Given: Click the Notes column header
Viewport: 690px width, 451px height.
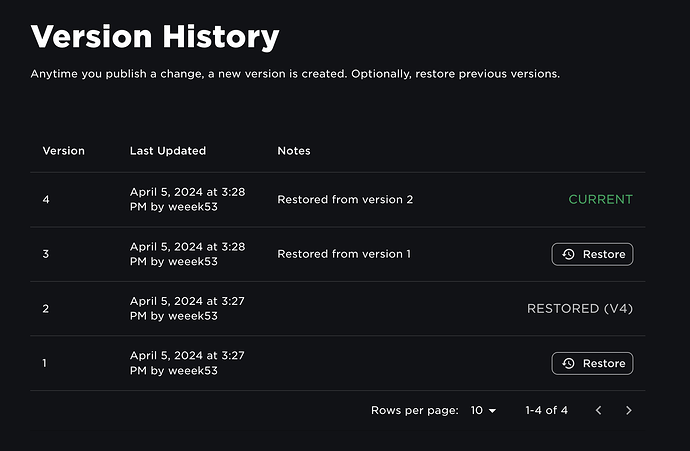Looking at the screenshot, I should [294, 151].
